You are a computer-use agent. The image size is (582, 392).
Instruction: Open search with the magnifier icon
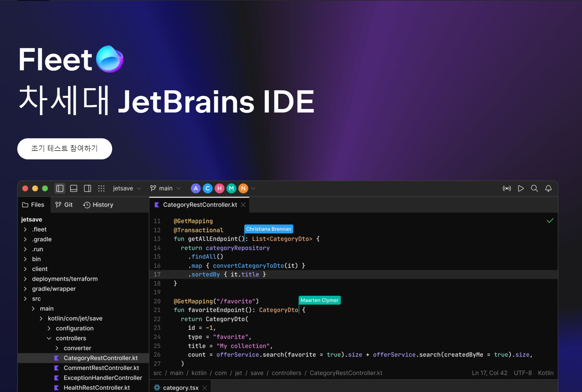pyautogui.click(x=535, y=188)
